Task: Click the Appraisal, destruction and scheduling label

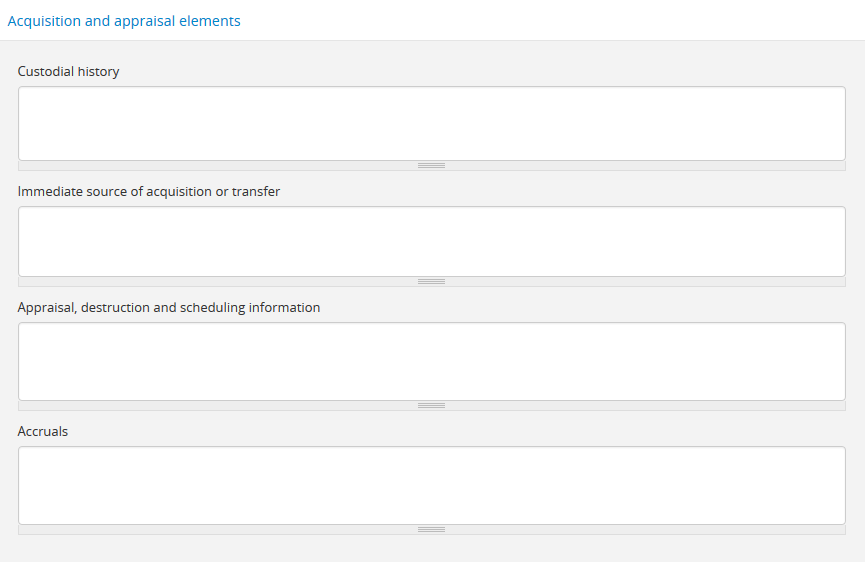Action: pyautogui.click(x=169, y=308)
